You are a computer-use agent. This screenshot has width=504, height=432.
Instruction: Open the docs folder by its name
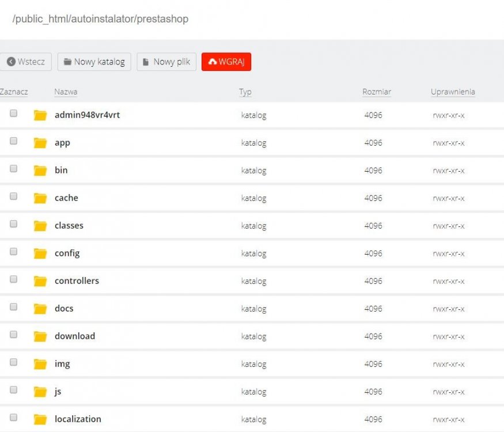tap(64, 308)
